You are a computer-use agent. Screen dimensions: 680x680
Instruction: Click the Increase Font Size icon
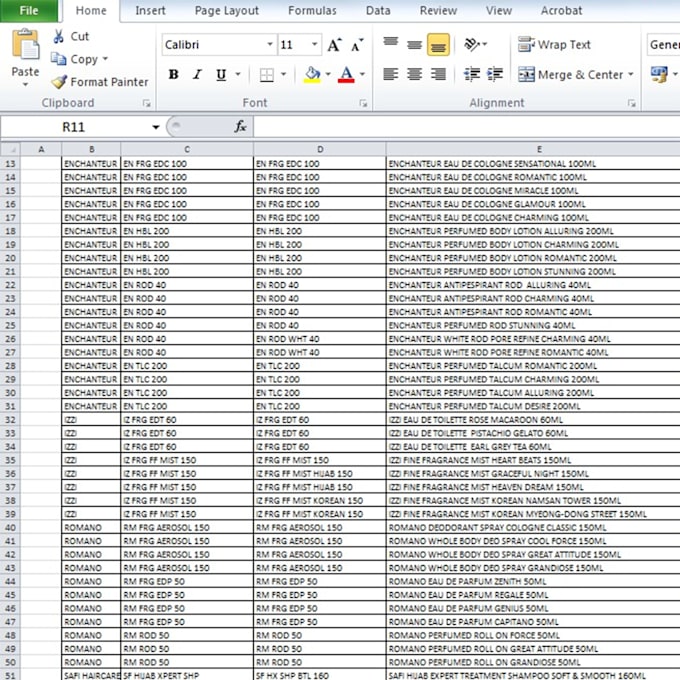[x=334, y=45]
